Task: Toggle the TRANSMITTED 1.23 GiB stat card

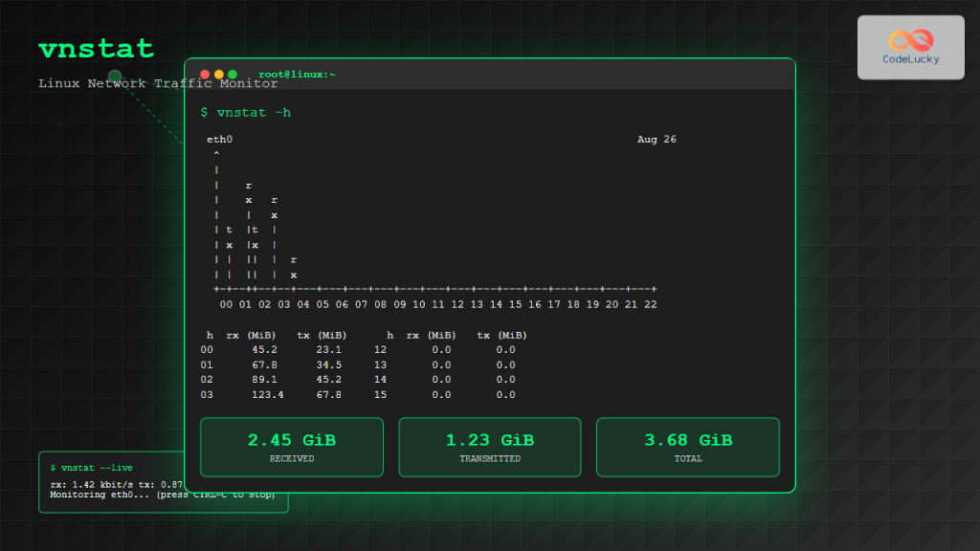Action: [489, 447]
